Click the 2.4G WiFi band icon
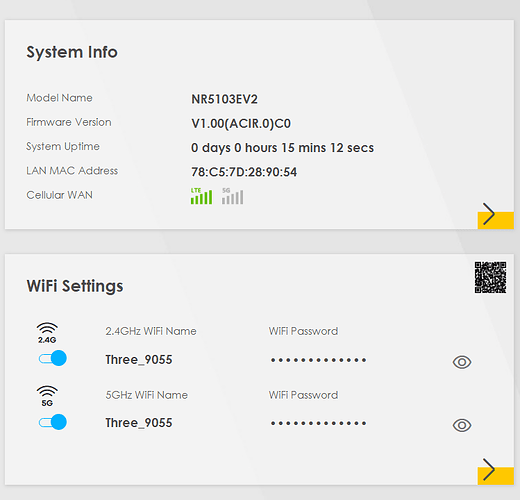The width and height of the screenshot is (520, 500). pos(47,333)
